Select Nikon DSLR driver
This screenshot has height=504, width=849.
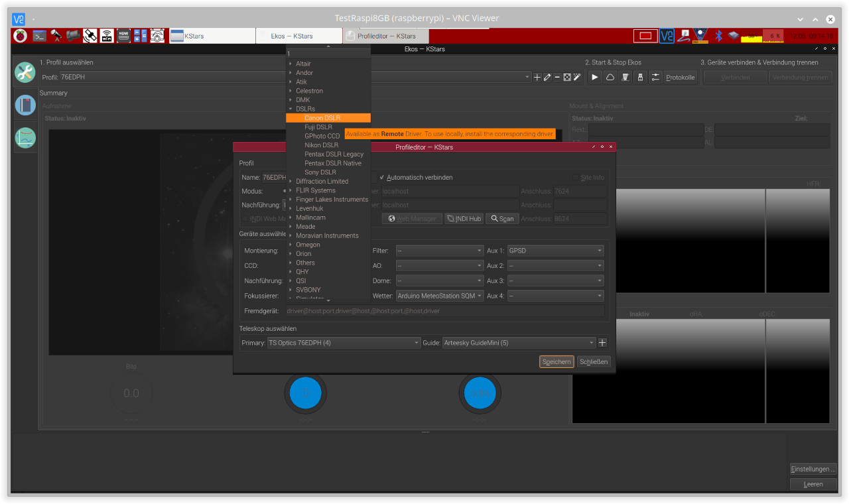(x=328, y=145)
